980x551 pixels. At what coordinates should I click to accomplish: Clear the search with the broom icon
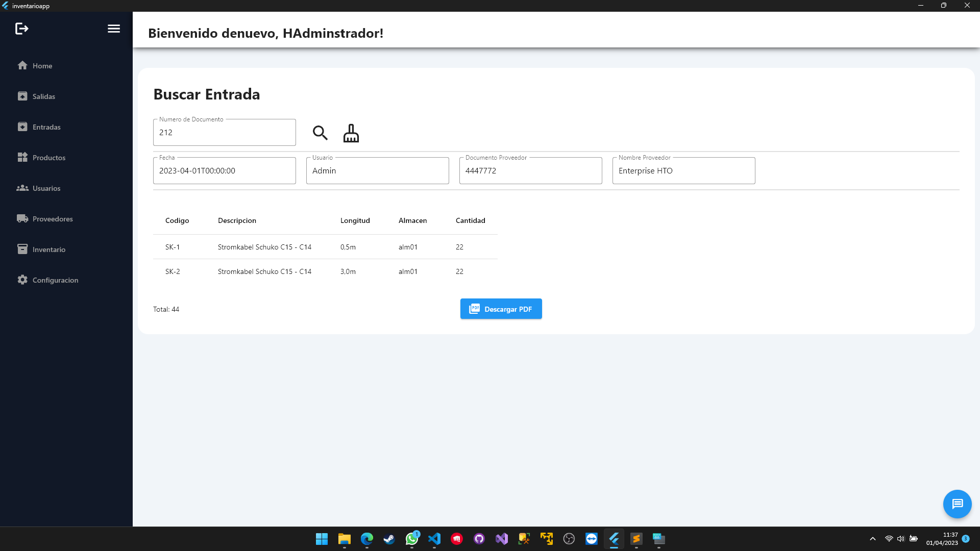pos(351,133)
